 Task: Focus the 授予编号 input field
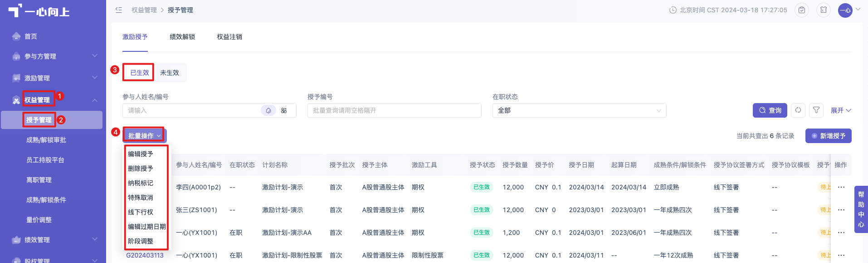point(395,110)
